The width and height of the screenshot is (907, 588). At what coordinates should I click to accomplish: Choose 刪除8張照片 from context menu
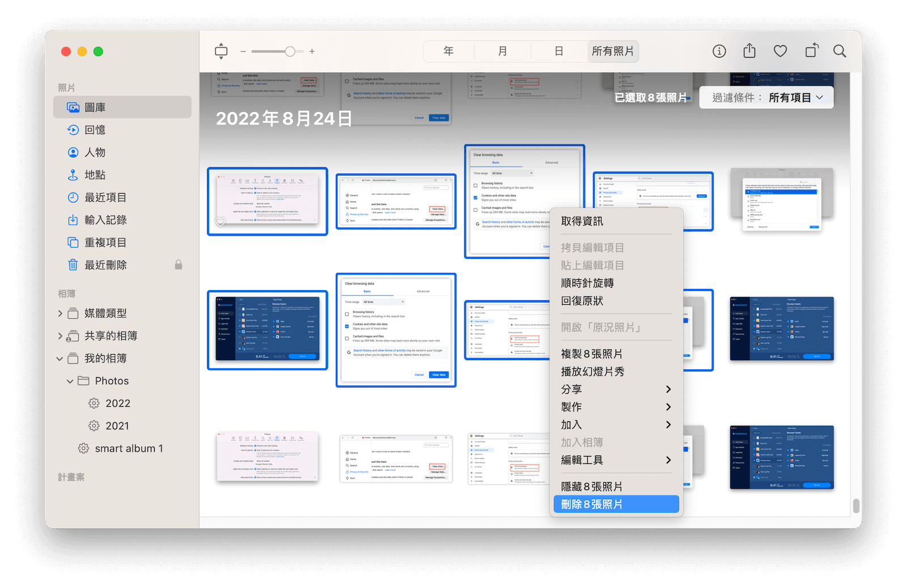616,504
